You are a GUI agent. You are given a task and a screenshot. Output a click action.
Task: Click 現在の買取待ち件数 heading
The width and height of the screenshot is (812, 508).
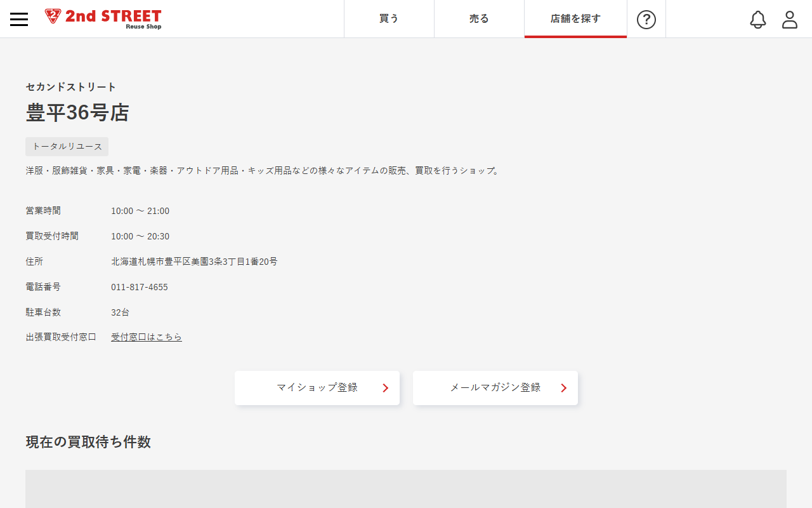88,442
